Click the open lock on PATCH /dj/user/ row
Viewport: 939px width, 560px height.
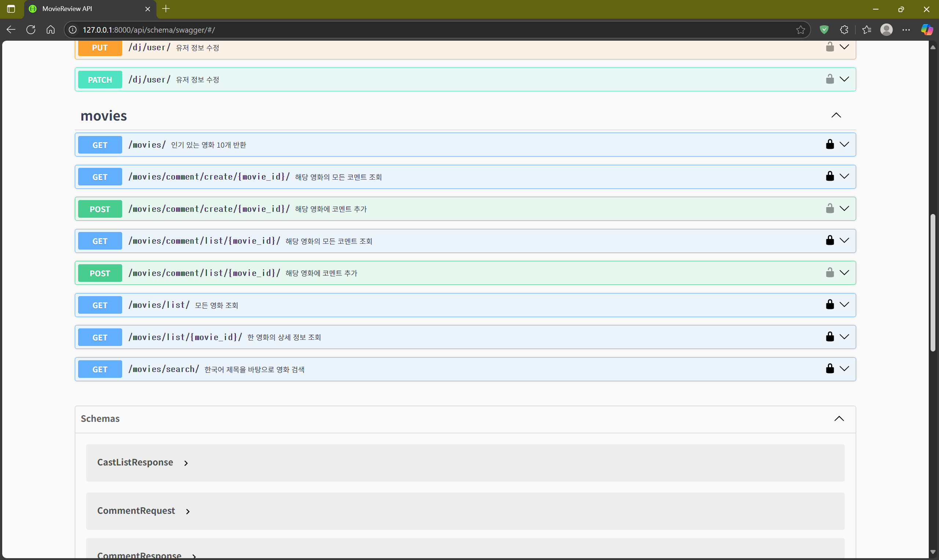click(x=829, y=79)
